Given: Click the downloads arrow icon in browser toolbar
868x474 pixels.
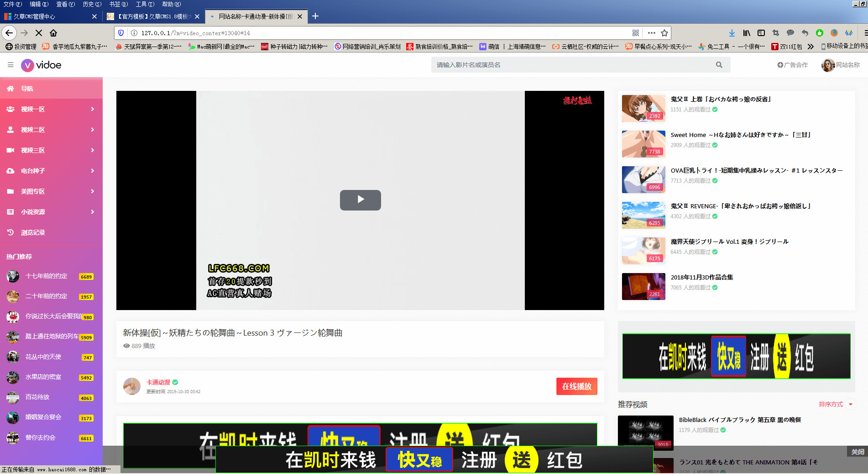Looking at the screenshot, I should point(732,33).
